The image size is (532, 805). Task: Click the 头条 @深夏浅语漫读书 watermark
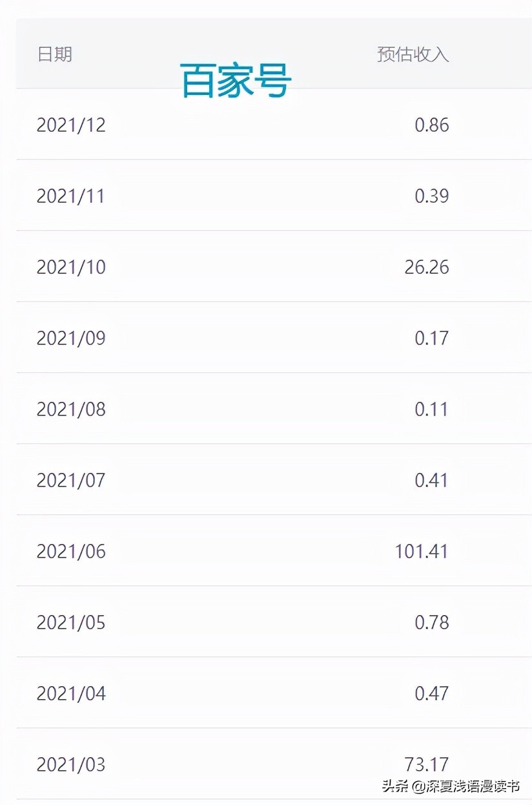coord(449,786)
